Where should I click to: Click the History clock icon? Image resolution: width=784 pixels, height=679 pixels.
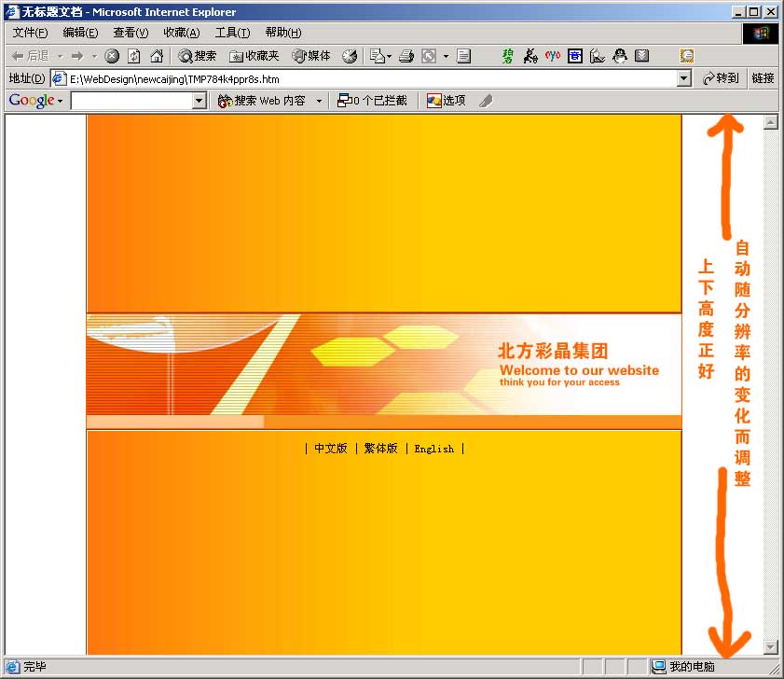tap(350, 56)
